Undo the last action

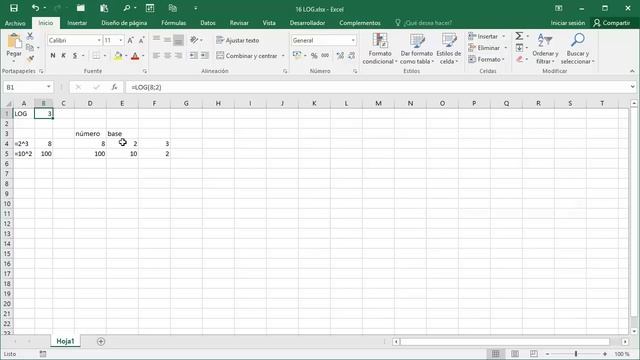point(36,8)
